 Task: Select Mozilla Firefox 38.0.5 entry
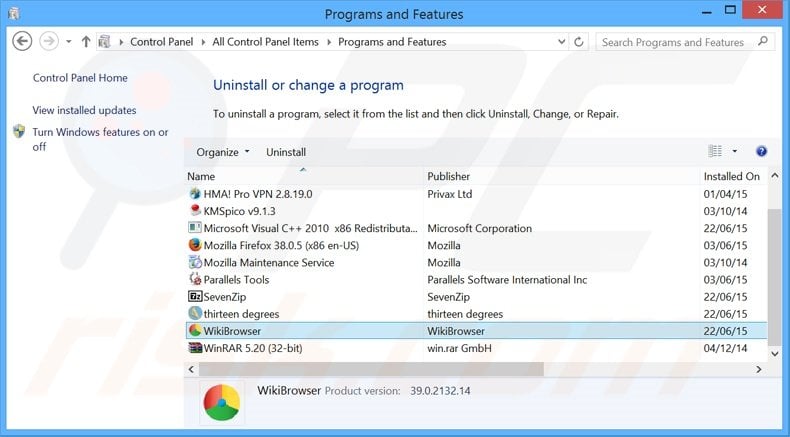(x=281, y=245)
